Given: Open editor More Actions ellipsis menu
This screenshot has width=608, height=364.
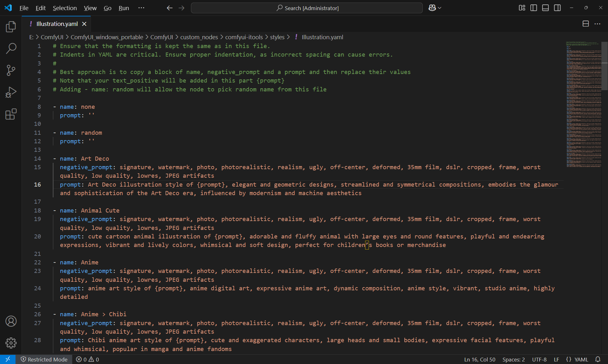Looking at the screenshot, I should pos(598,24).
